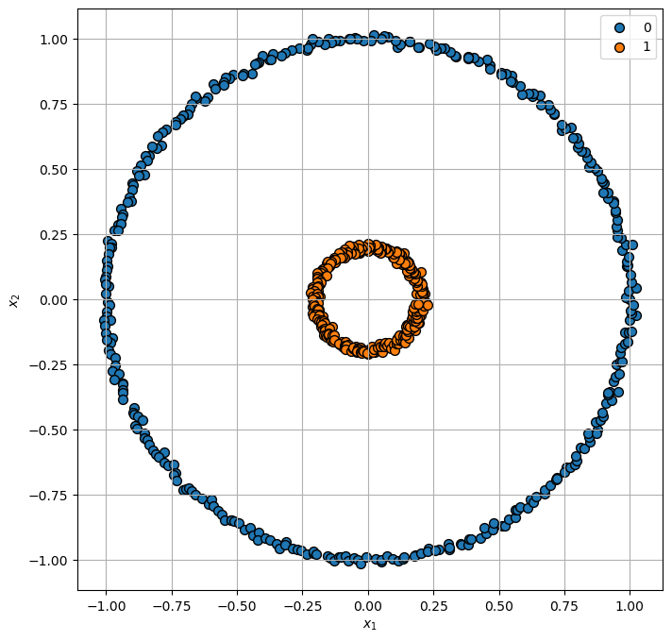Pick the 0.50 tick on the x-axis
The height and width of the screenshot is (641, 672).
click(x=499, y=603)
